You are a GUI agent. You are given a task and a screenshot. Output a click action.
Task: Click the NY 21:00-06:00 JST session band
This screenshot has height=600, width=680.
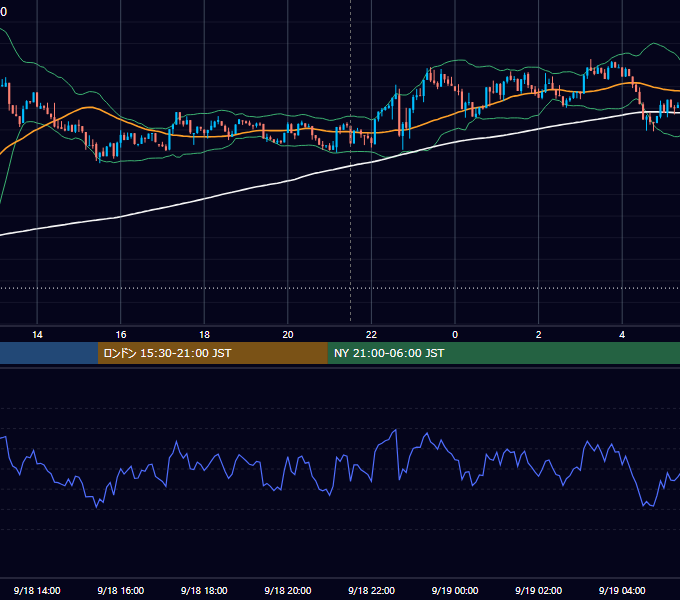503,353
